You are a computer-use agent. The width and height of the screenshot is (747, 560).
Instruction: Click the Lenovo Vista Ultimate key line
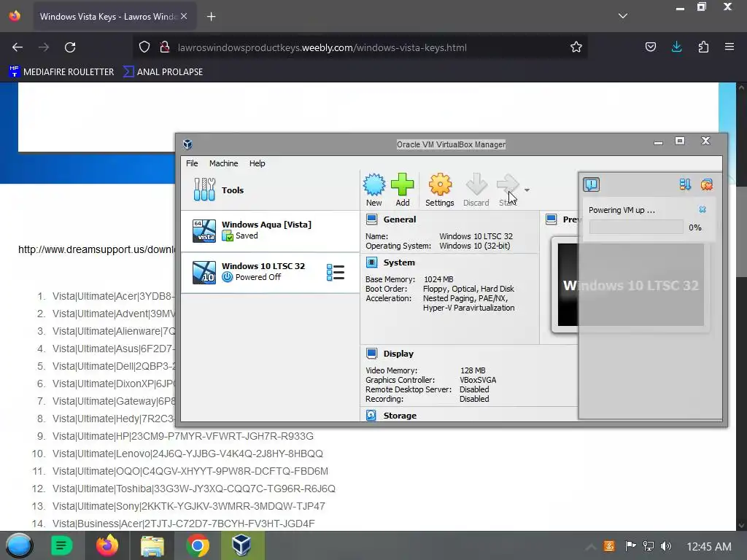187,454
